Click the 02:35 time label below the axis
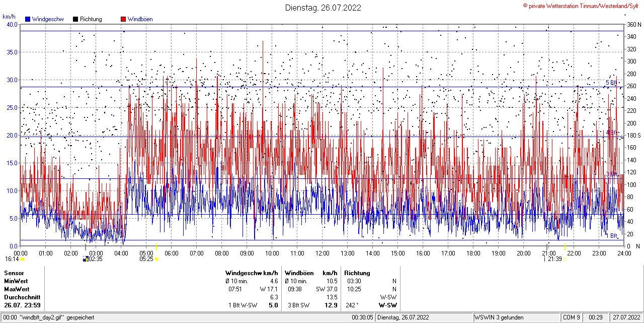Screen dimensions: 644x323 (x=96, y=259)
